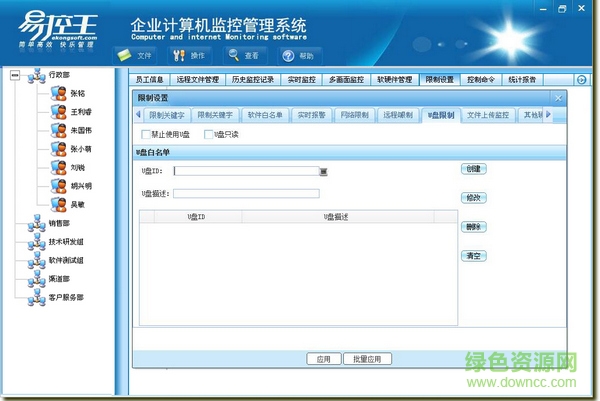
Task: Click the 修改 button
Action: click(474, 198)
